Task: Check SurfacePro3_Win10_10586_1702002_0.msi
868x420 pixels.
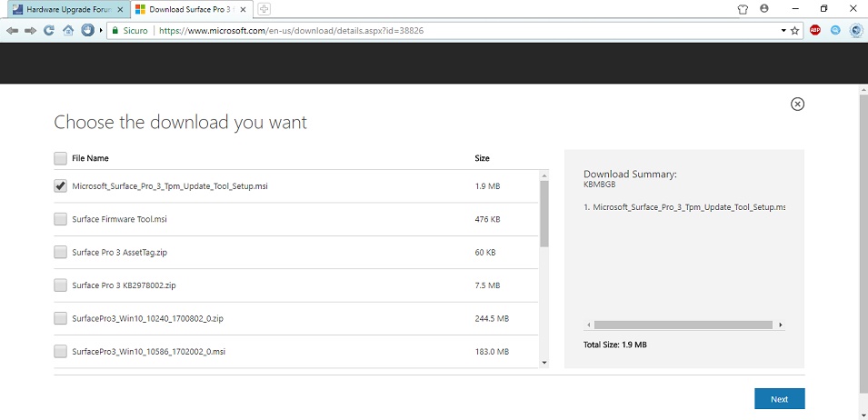Action: 60,352
